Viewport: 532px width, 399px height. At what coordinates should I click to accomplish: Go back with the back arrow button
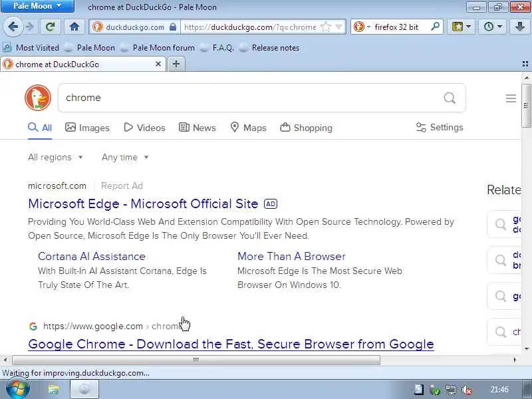tap(13, 27)
